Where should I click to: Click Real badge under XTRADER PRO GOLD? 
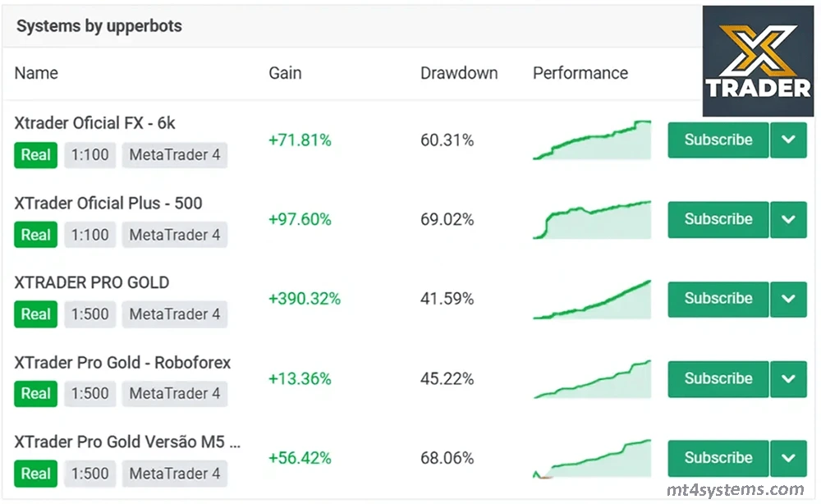click(x=36, y=314)
